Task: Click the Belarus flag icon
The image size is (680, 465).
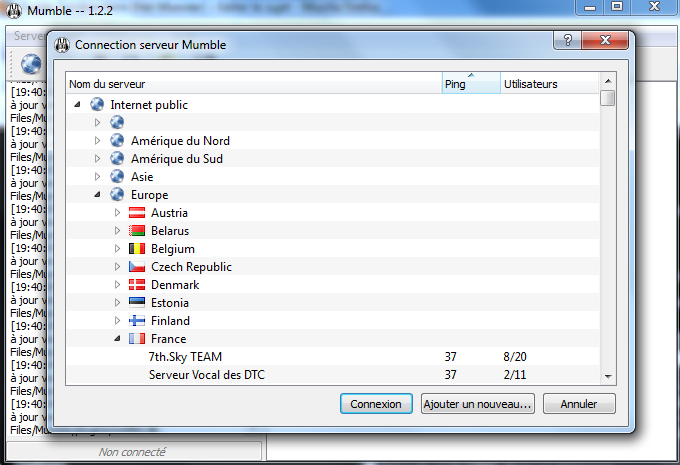Action: (x=137, y=230)
